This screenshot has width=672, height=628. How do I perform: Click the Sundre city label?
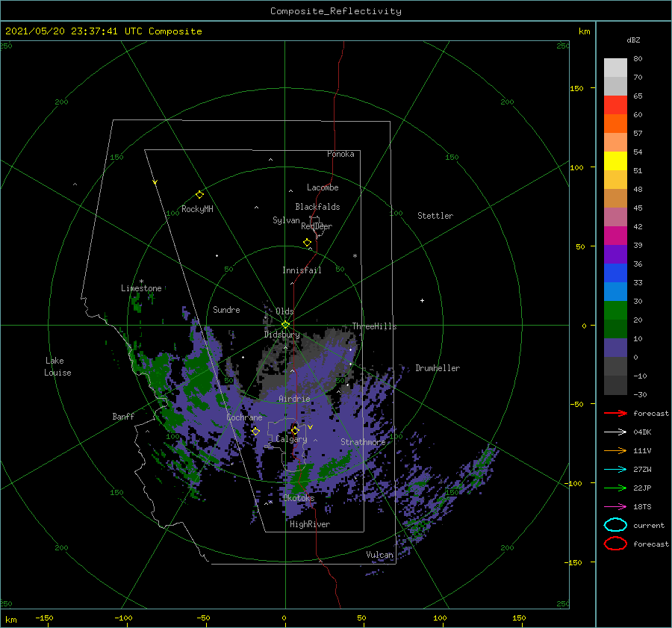226,310
